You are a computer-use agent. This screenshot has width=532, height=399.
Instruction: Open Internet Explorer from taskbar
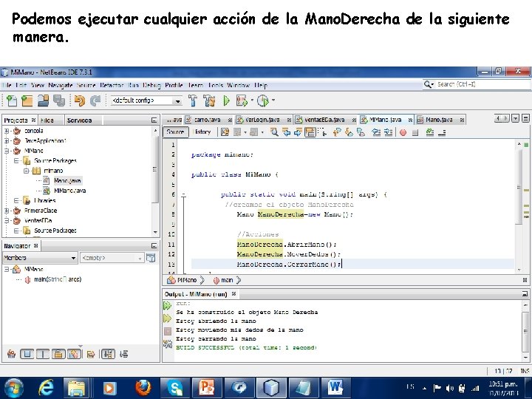coord(46,387)
